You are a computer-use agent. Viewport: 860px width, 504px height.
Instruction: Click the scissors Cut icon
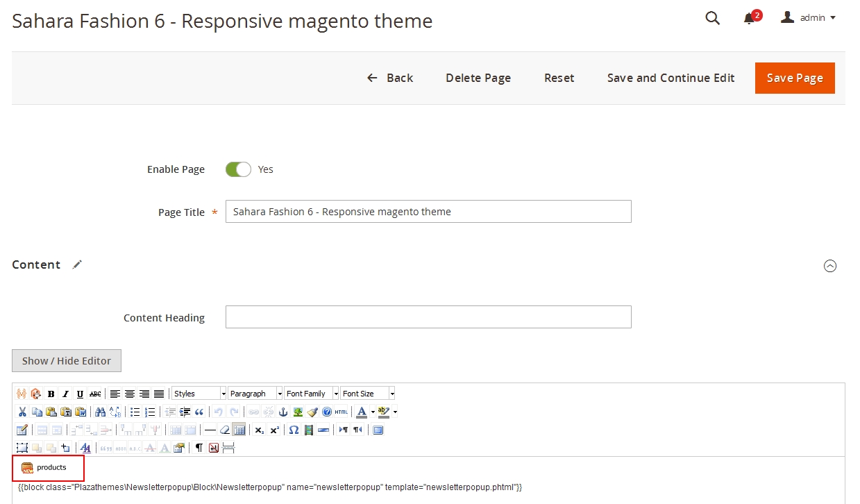pyautogui.click(x=22, y=412)
